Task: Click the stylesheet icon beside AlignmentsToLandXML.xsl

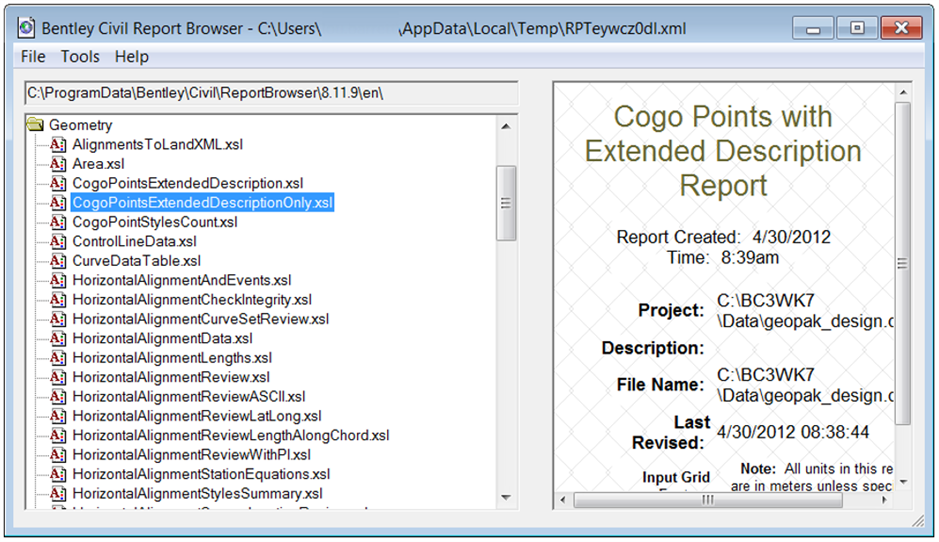Action: (58, 144)
